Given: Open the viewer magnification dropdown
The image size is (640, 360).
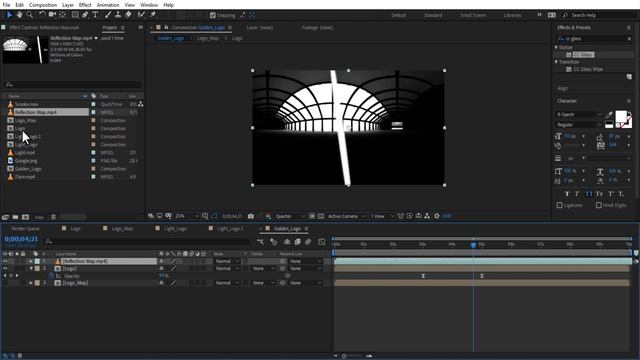Looking at the screenshot, I should [187, 216].
